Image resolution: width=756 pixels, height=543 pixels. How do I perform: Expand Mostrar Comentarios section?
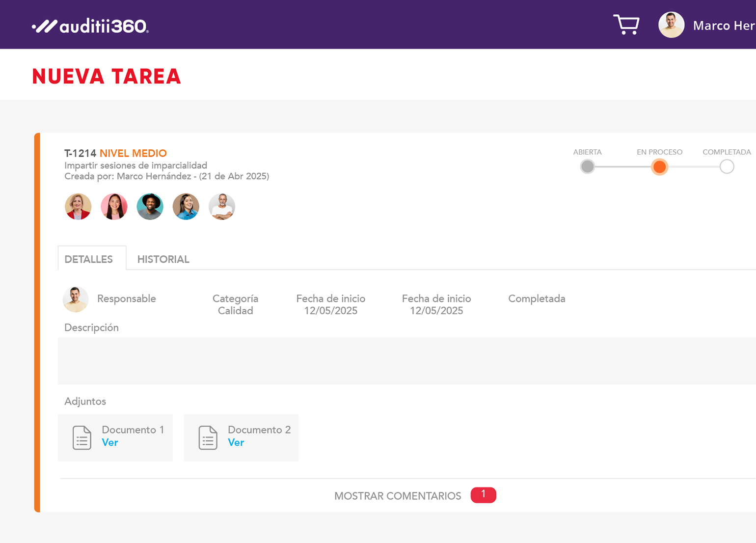398,496
